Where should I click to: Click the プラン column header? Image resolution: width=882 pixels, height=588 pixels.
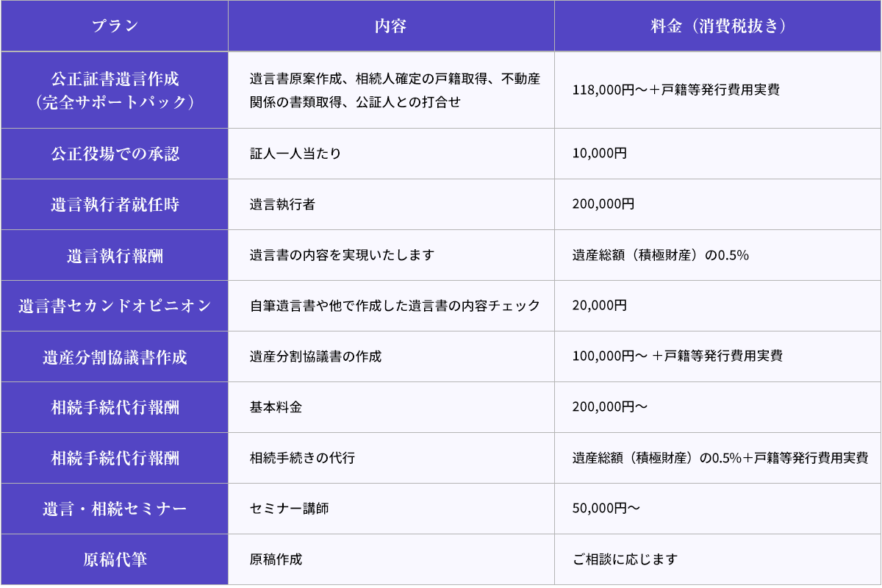point(114,26)
